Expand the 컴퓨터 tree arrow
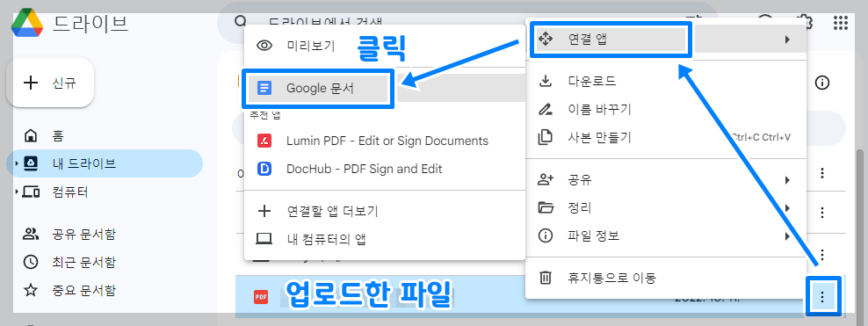 [18, 192]
